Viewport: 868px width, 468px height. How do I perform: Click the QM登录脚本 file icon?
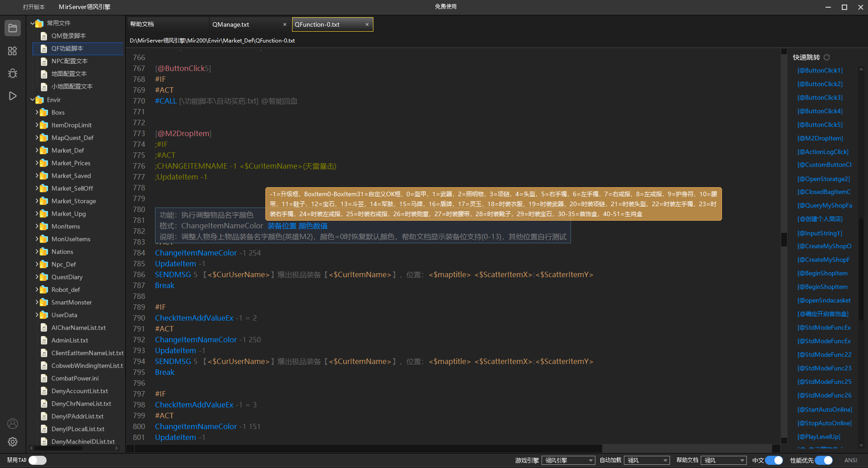coord(44,36)
